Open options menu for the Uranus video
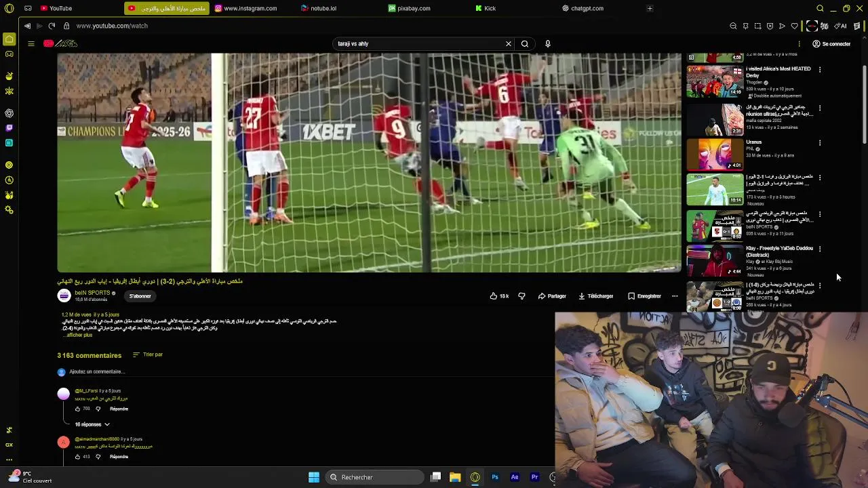 820,143
